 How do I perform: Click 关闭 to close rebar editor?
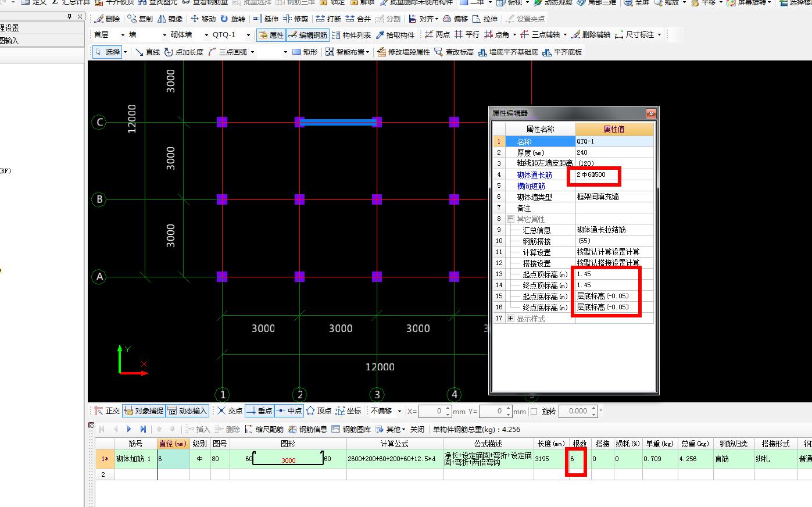[417, 429]
